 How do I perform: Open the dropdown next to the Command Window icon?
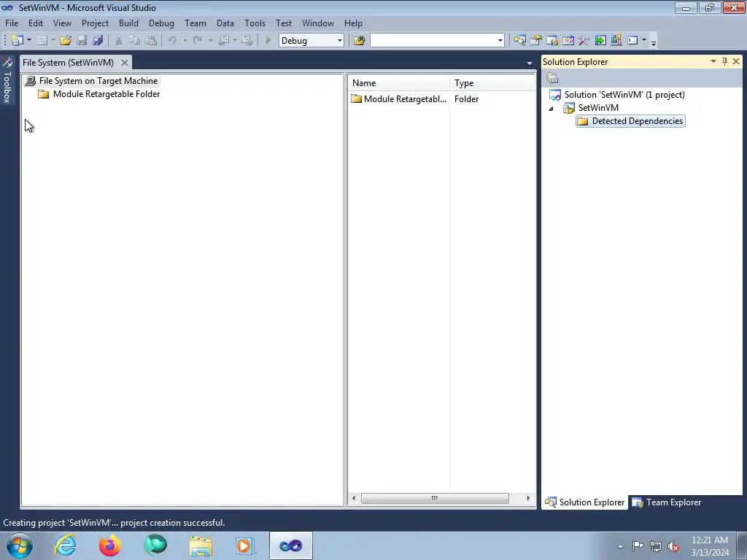643,41
